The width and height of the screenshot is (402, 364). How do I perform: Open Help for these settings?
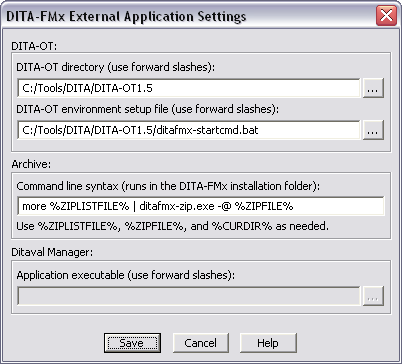click(x=268, y=343)
